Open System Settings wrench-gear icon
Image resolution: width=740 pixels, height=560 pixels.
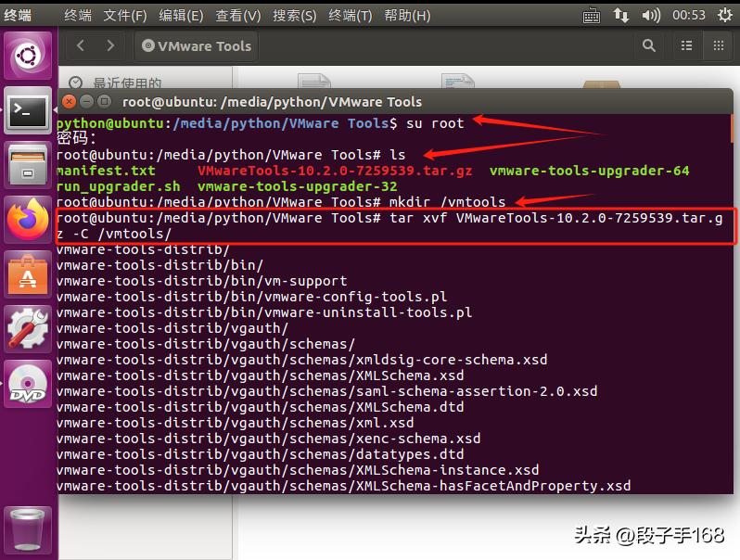[x=28, y=329]
